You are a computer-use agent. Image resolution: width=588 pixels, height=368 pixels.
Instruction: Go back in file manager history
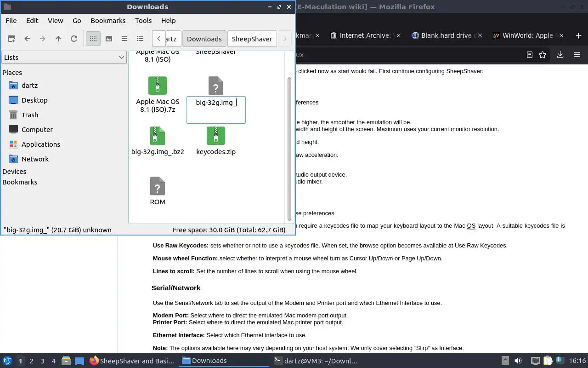27,39
